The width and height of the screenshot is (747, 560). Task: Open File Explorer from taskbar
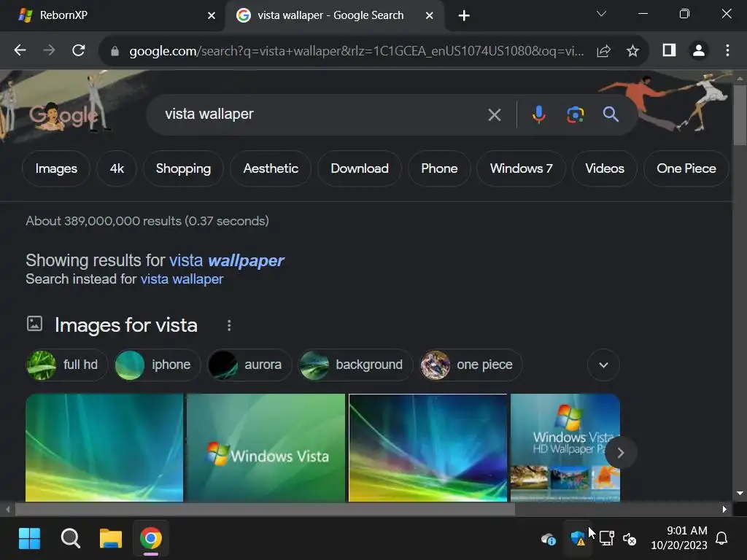(111, 539)
